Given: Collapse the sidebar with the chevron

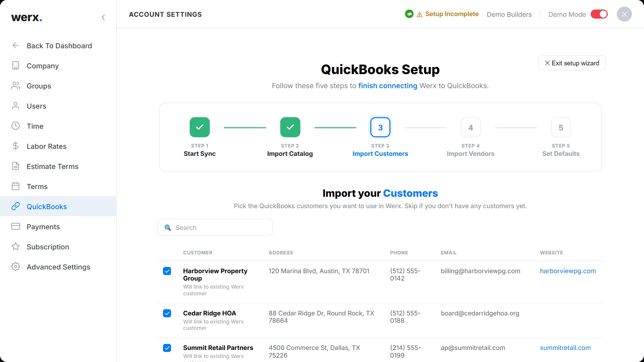Looking at the screenshot, I should (103, 17).
